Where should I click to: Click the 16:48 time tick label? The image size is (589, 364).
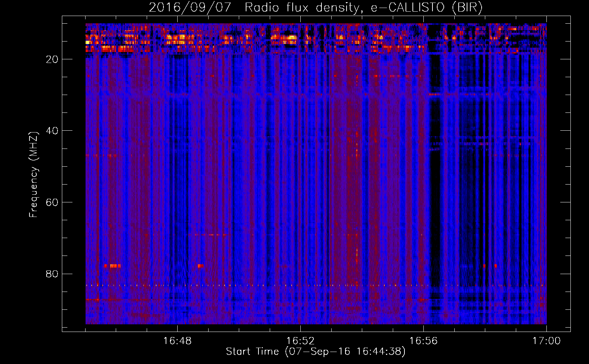(x=177, y=341)
